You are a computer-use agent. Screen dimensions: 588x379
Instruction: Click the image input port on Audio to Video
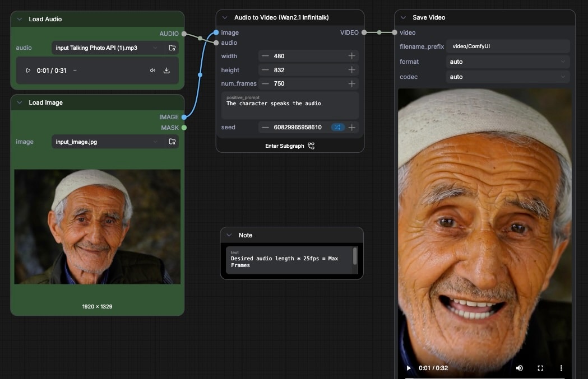[216, 32]
